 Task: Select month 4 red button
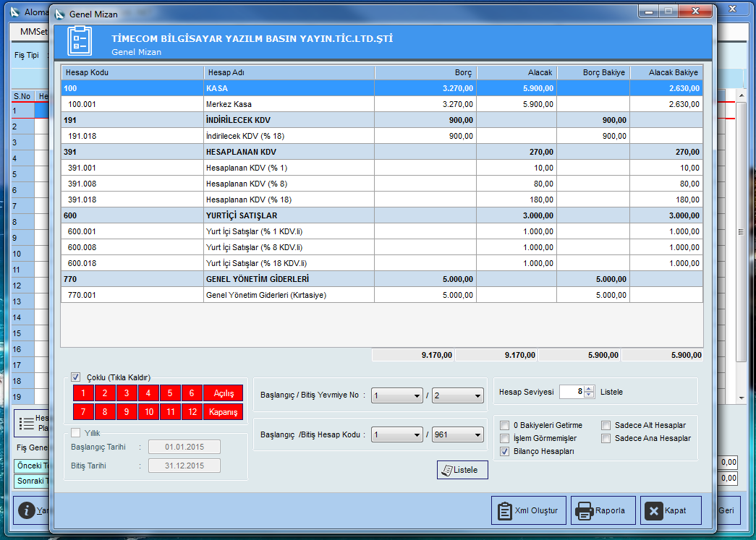[148, 393]
